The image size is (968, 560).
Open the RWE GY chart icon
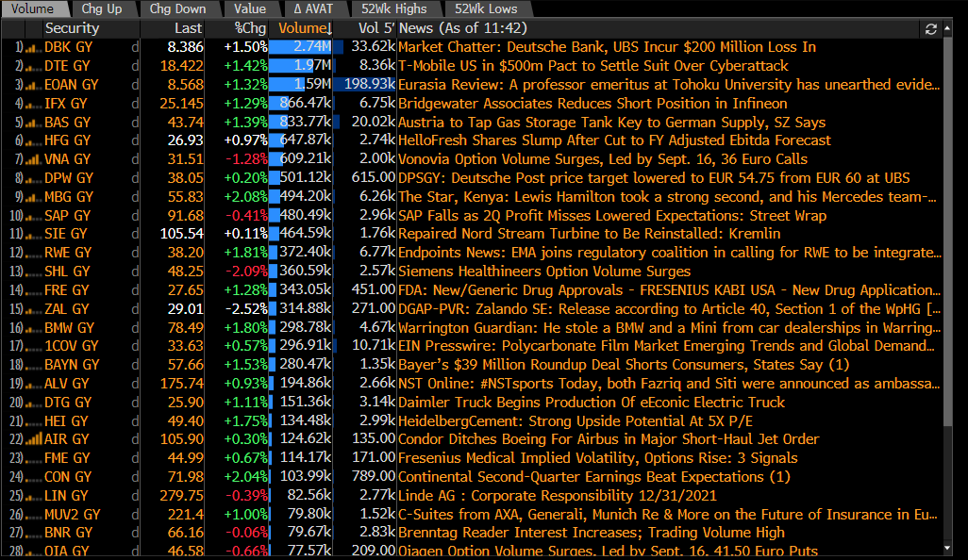[x=33, y=253]
